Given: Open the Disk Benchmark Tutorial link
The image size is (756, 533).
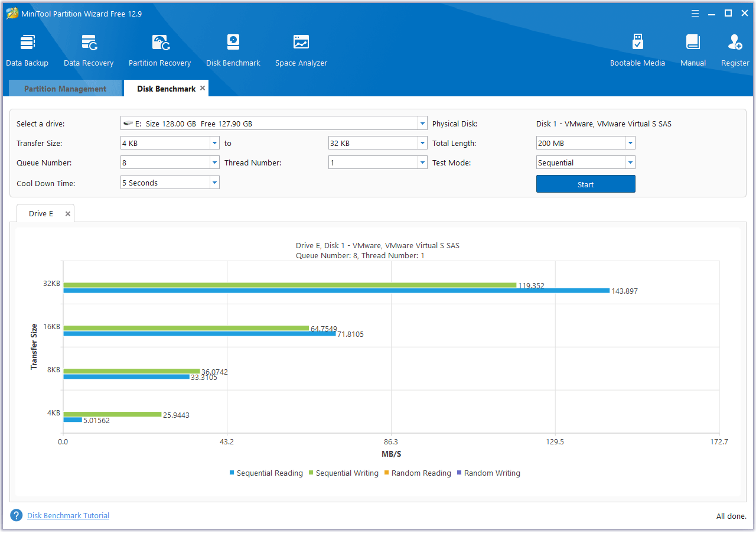Looking at the screenshot, I should pyautogui.click(x=67, y=515).
